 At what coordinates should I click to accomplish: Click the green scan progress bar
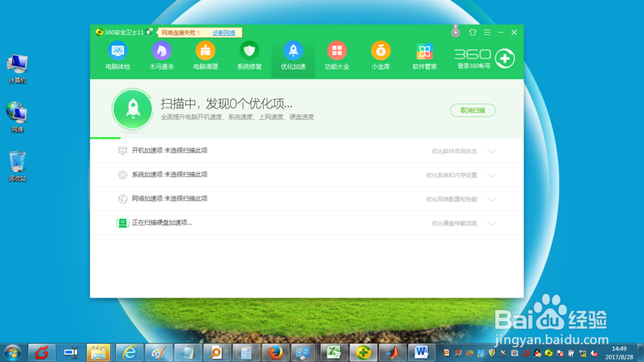[x=105, y=138]
